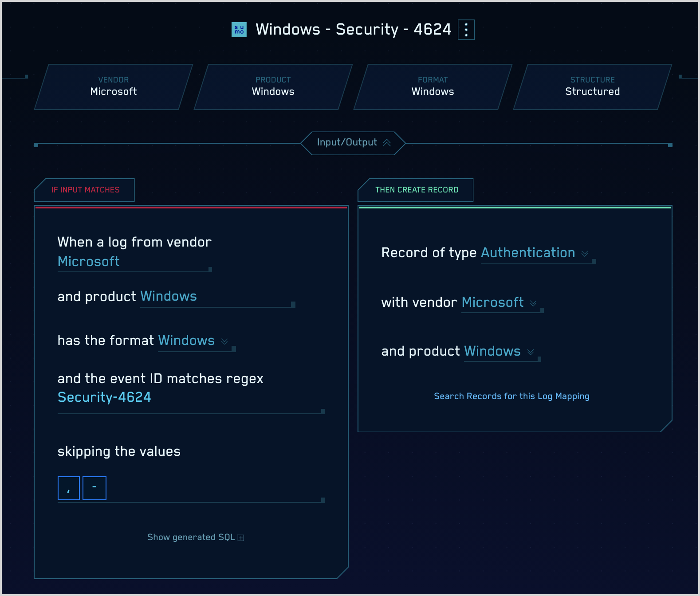Screen dimensions: 700x596
Task: Select the dash skip value chip
Action: click(x=94, y=488)
